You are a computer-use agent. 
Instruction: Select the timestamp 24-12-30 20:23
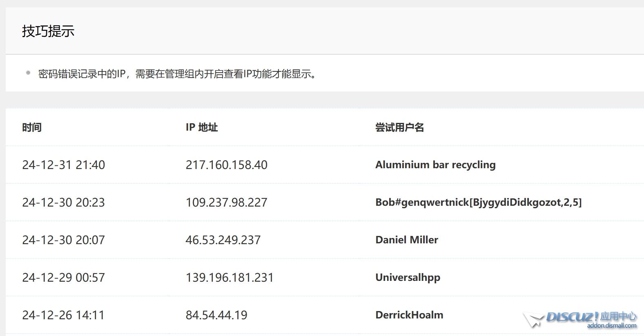click(x=63, y=202)
